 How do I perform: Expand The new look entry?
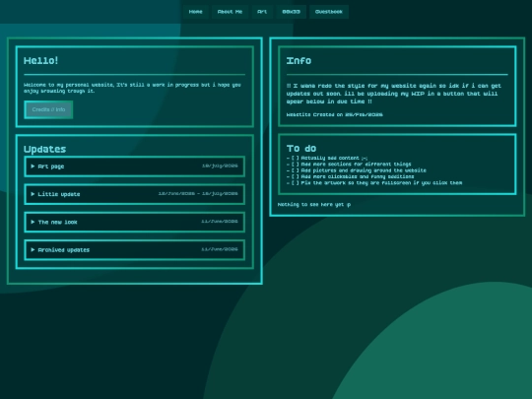tap(135, 222)
